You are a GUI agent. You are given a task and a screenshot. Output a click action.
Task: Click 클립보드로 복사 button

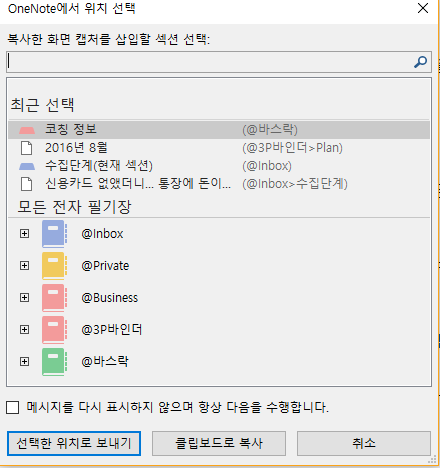pyautogui.click(x=219, y=443)
